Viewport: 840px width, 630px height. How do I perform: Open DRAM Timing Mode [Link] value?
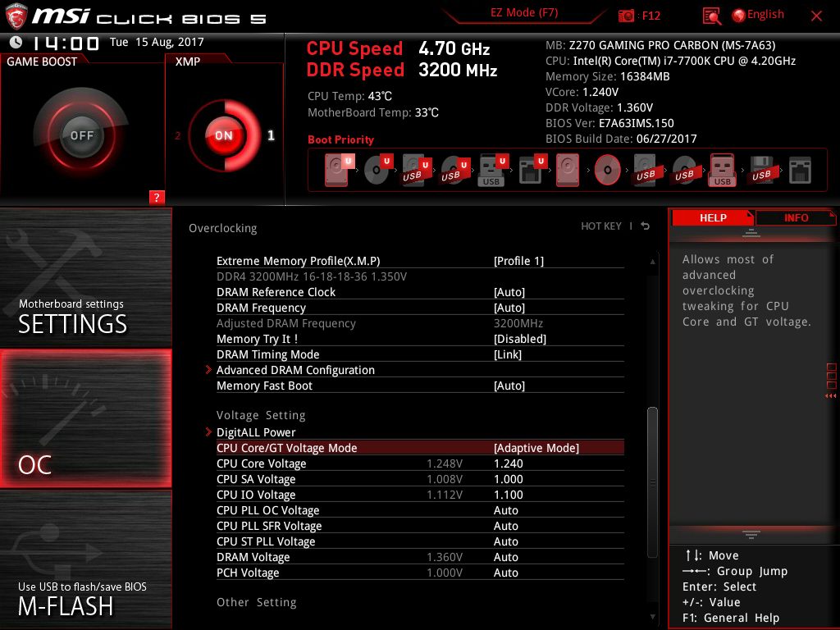click(507, 354)
